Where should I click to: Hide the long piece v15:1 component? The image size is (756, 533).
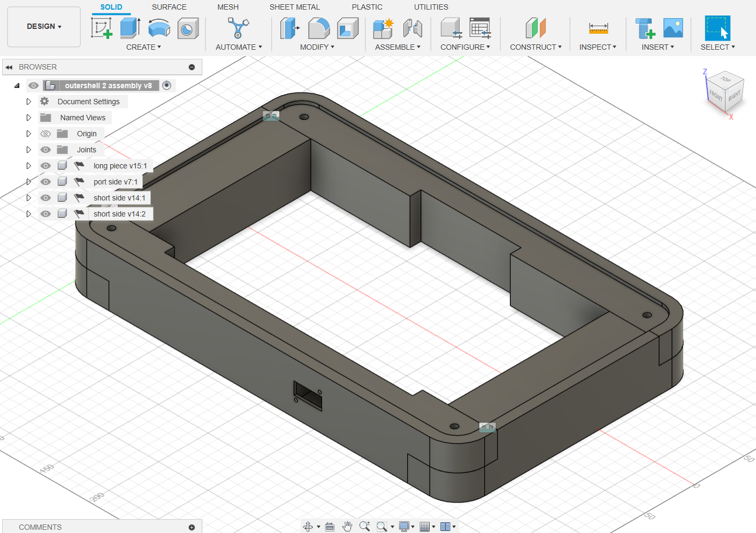click(46, 166)
